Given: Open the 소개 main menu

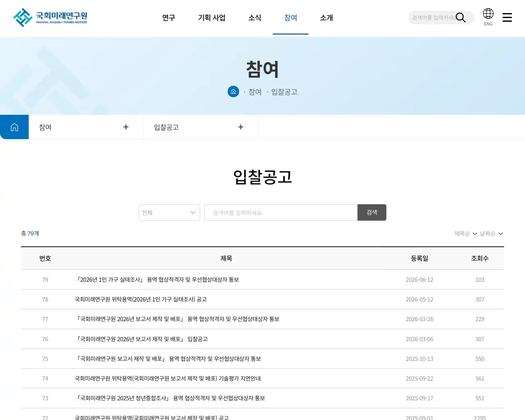Looking at the screenshot, I should [326, 18].
